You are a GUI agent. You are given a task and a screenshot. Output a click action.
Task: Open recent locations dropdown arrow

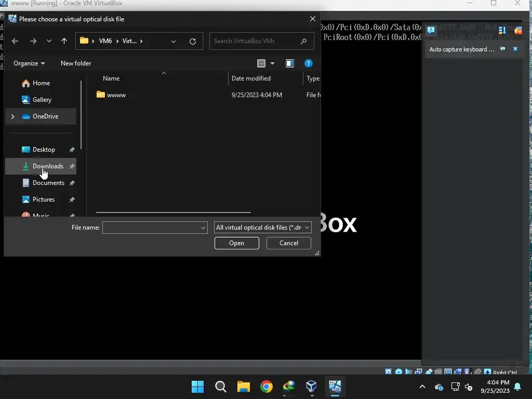point(49,41)
